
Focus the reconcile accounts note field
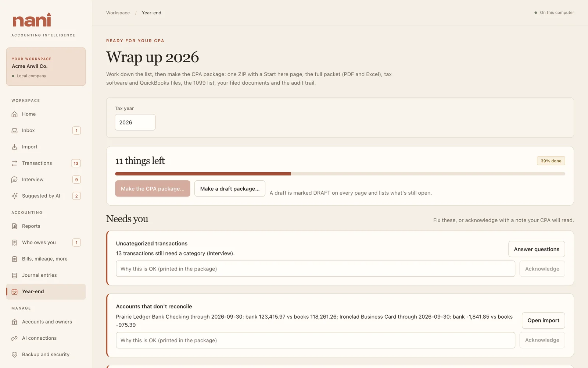click(315, 340)
